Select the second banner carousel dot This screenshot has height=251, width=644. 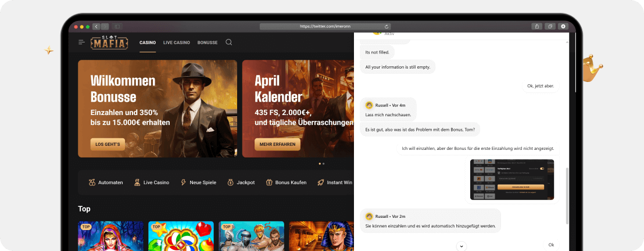(323, 164)
